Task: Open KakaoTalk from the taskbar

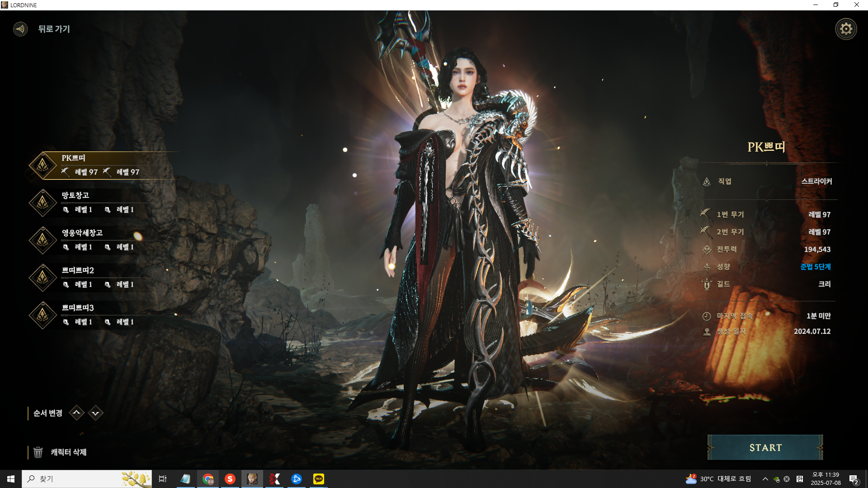Action: [319, 479]
